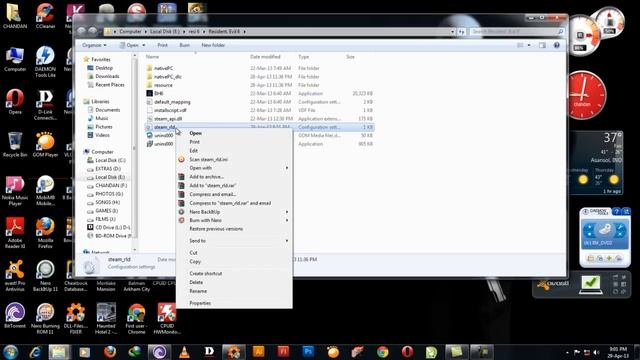Image resolution: width=640 pixels, height=360 pixels.
Task: Open CPUID HWMonitor desktop shortcut
Action: [167, 318]
